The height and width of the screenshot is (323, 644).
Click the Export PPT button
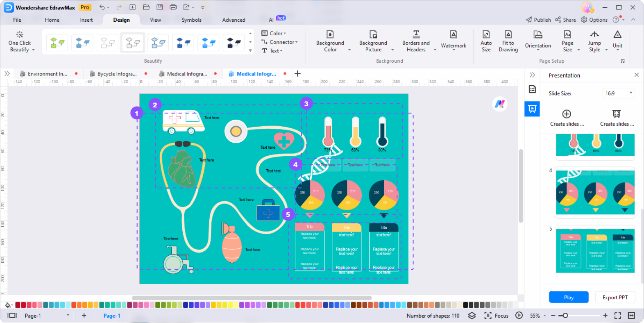[x=615, y=297]
